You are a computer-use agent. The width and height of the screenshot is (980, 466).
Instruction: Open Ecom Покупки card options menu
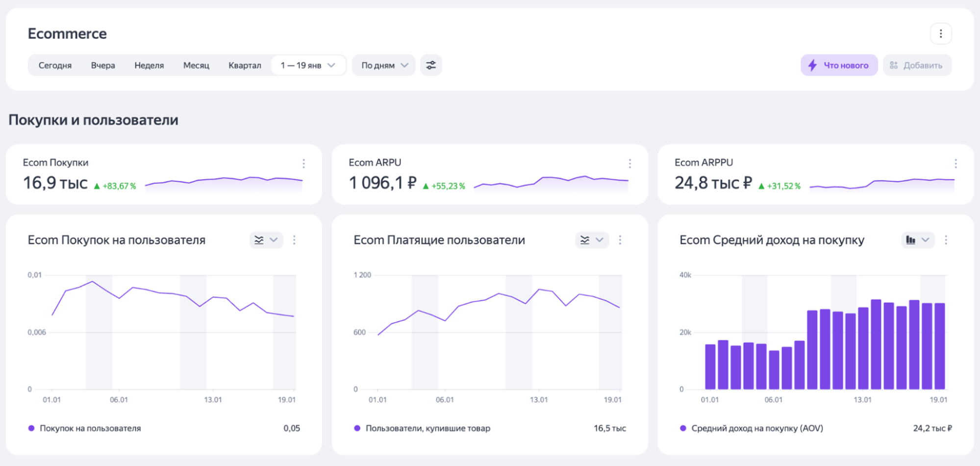pyautogui.click(x=303, y=163)
